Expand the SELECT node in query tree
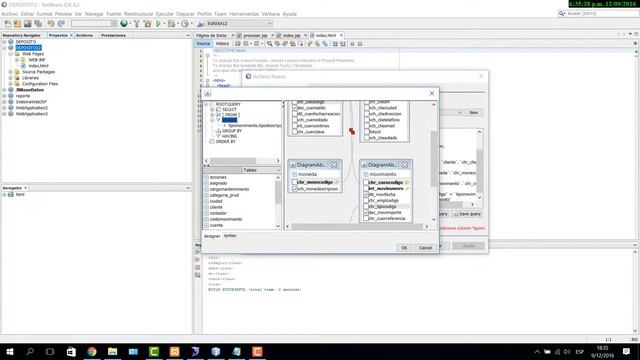 click(x=212, y=109)
